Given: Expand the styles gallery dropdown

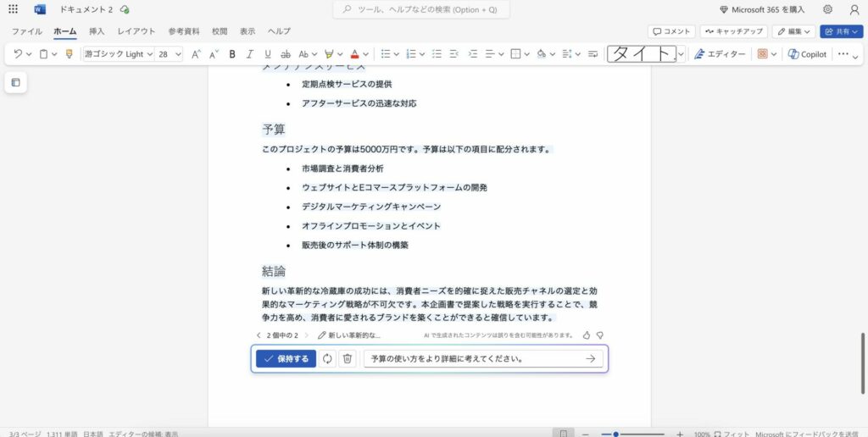Looking at the screenshot, I should [x=682, y=53].
